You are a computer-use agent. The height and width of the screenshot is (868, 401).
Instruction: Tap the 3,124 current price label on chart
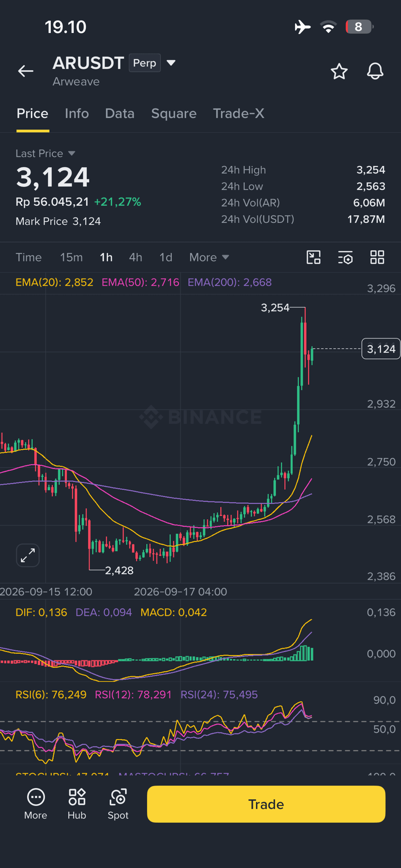381,349
